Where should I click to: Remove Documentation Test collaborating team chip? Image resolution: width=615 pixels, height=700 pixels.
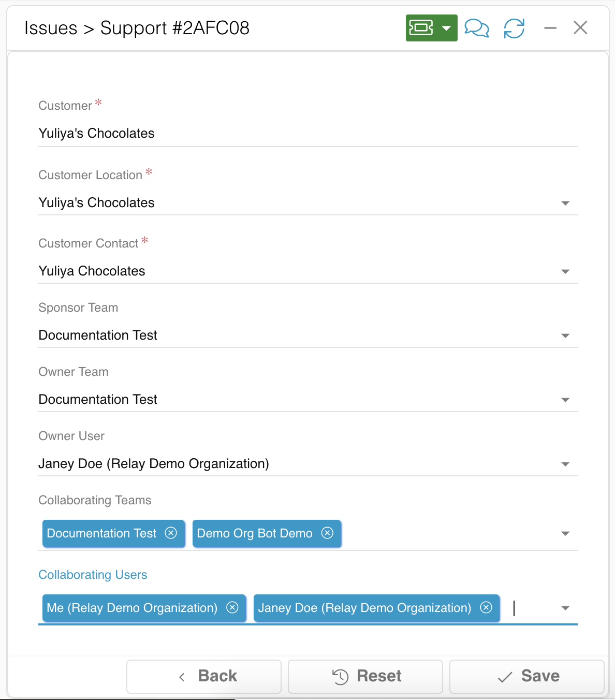pyautogui.click(x=171, y=533)
